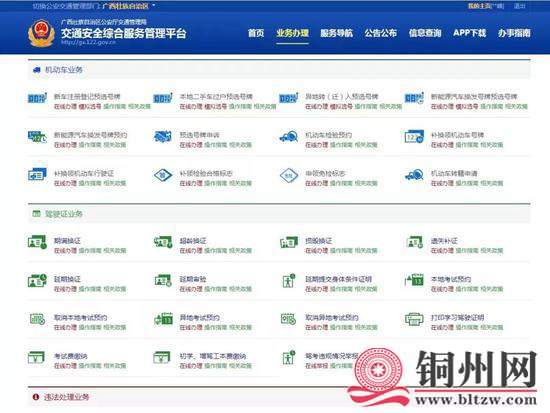Click 相关政策 under 超龄换证
This screenshot has width=550, height=413.
point(240,251)
